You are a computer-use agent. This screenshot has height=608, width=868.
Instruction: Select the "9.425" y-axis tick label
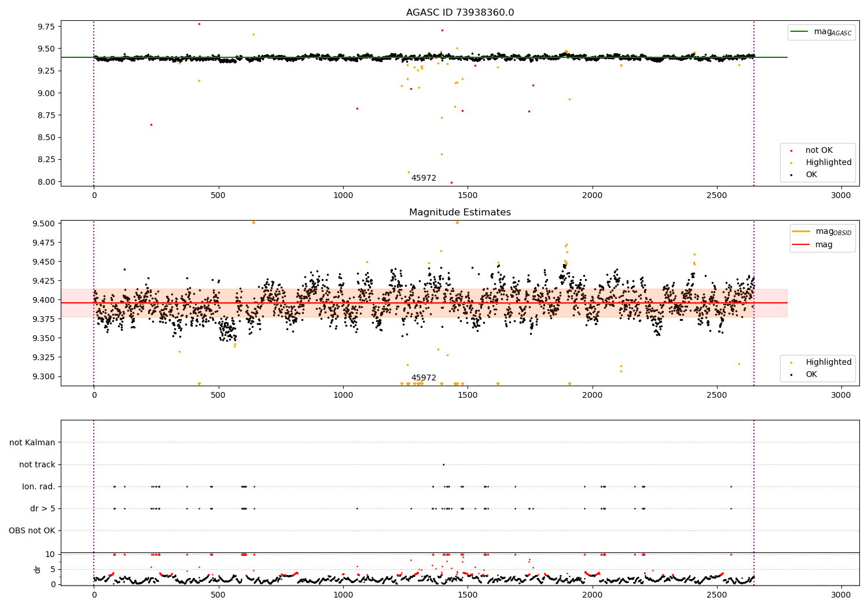click(x=44, y=281)
